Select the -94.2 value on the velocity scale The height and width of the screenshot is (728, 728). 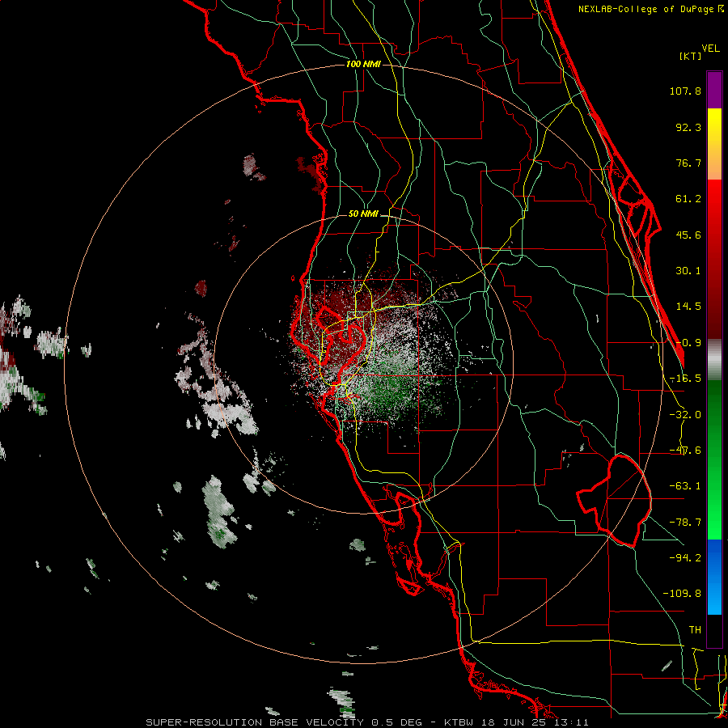coord(685,557)
